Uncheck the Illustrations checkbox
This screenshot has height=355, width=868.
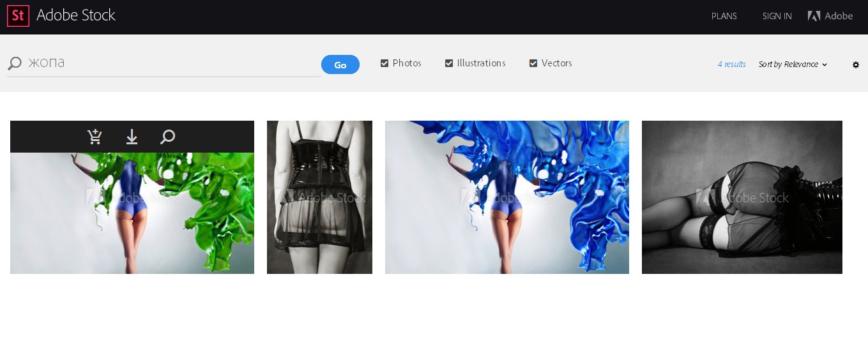449,63
